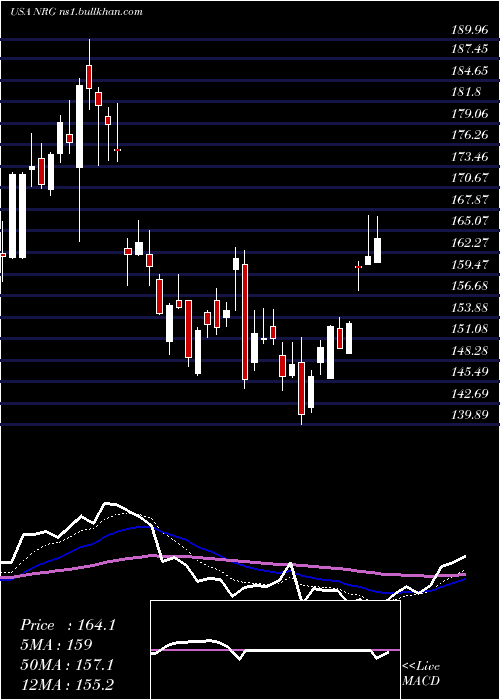Click inside the Live MACD inset chart
Image resolution: width=500 pixels, height=700 pixels.
(275, 650)
